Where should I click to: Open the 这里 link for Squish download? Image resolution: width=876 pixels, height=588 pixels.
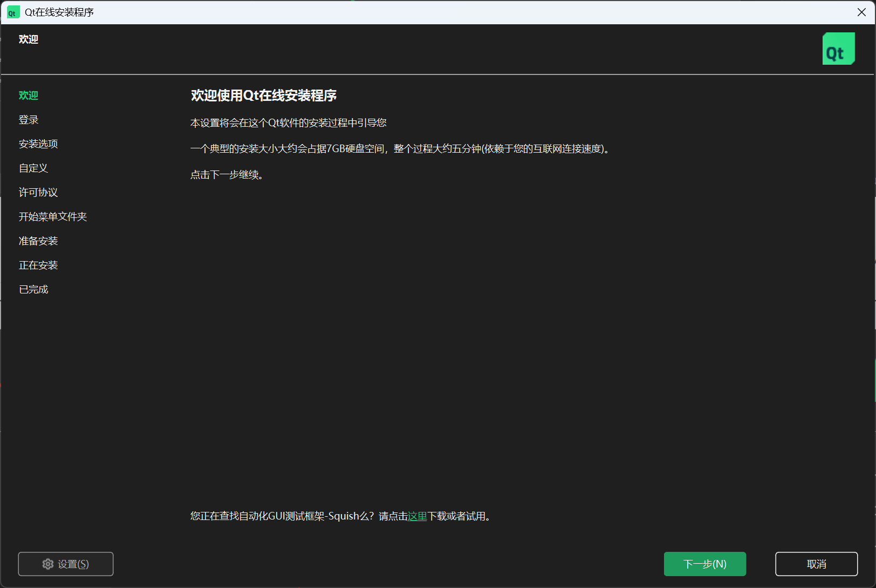click(x=418, y=516)
